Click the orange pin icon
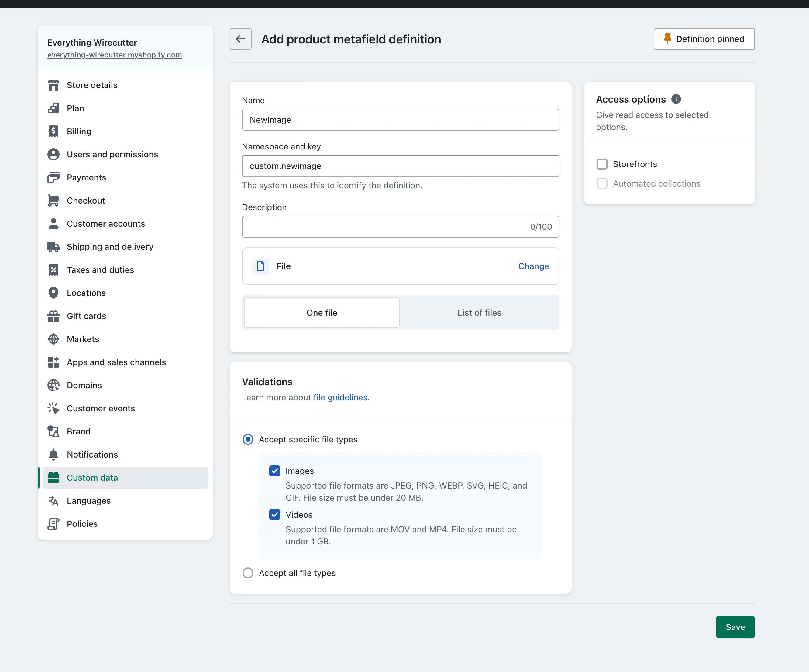This screenshot has height=672, width=809. (x=668, y=39)
